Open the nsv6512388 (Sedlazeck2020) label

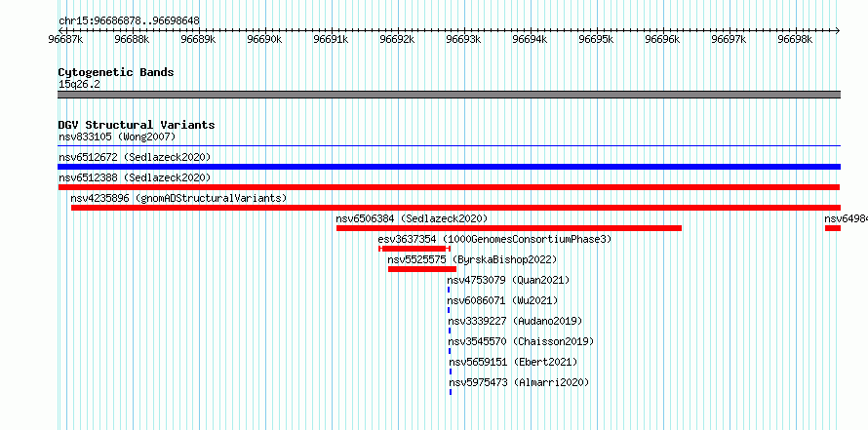pyautogui.click(x=135, y=177)
